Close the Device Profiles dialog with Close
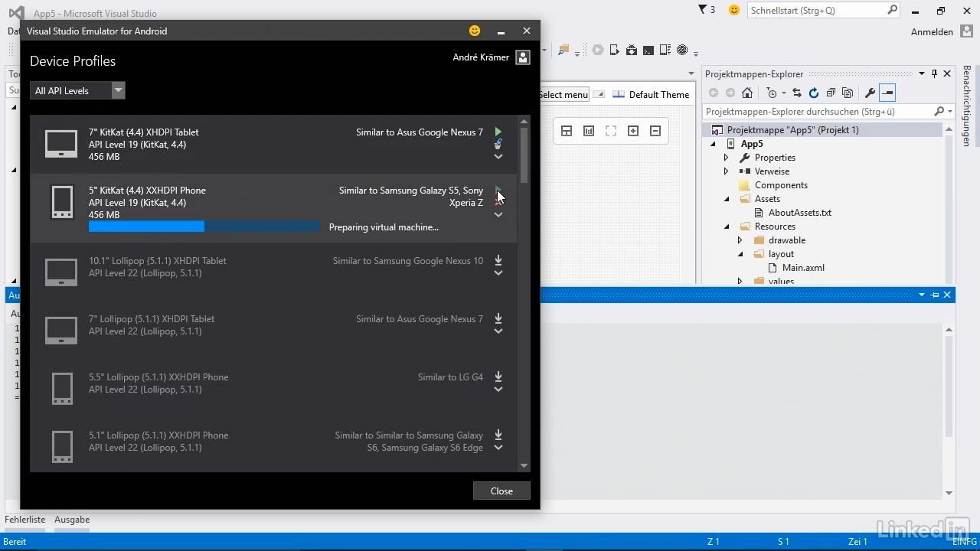The height and width of the screenshot is (551, 980). pos(501,491)
